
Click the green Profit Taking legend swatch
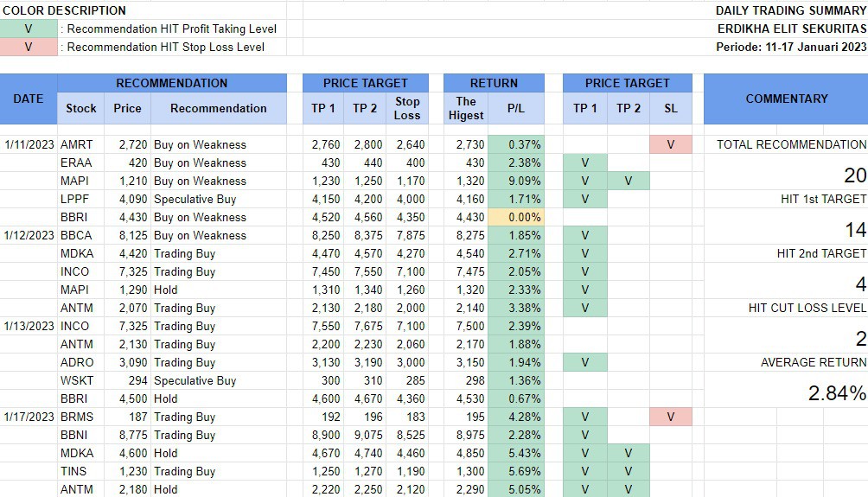pyautogui.click(x=29, y=29)
